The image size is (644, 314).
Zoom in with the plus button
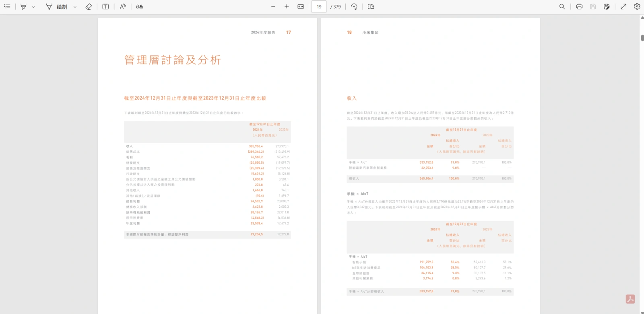pos(287,6)
